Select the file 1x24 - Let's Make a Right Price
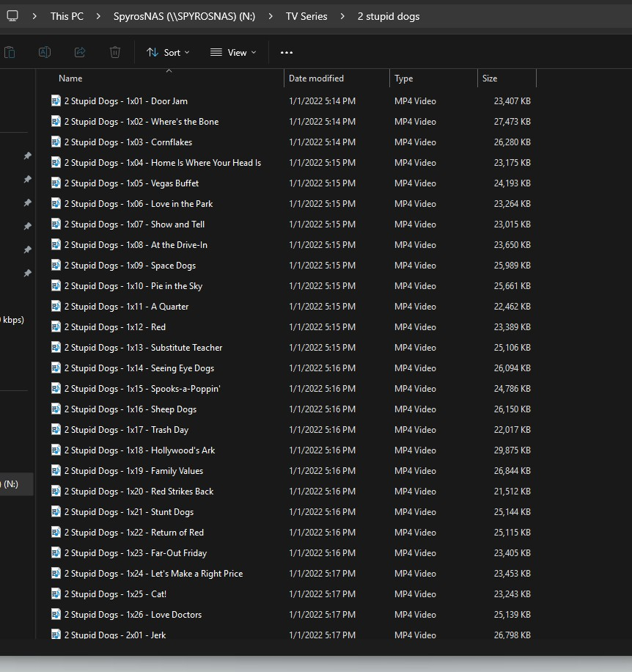The width and height of the screenshot is (632, 672). 153,574
